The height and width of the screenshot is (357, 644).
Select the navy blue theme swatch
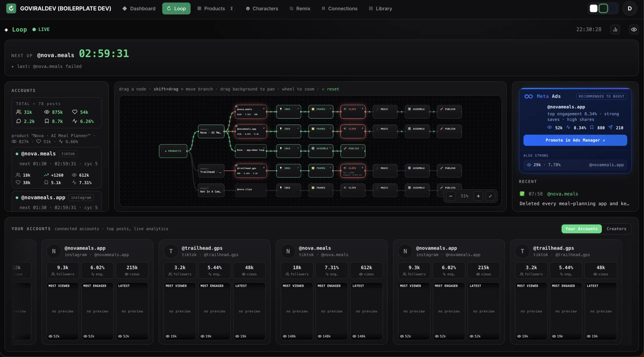click(x=613, y=9)
